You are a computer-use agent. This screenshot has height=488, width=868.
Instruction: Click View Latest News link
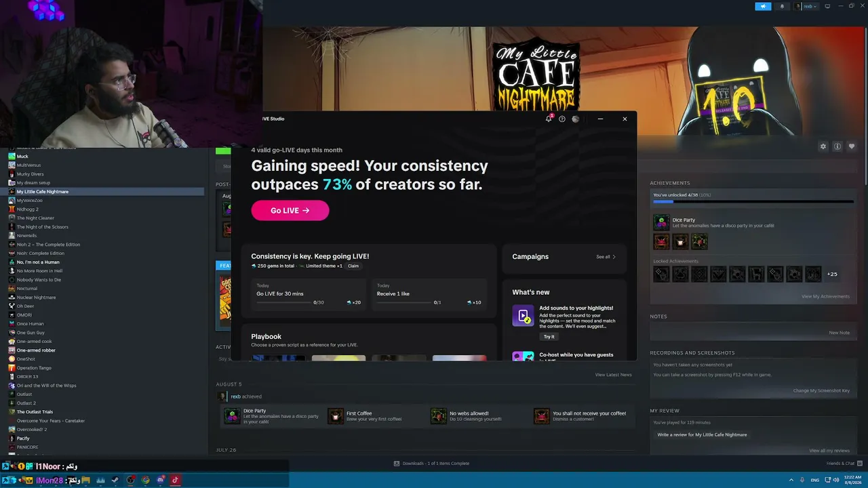click(613, 375)
